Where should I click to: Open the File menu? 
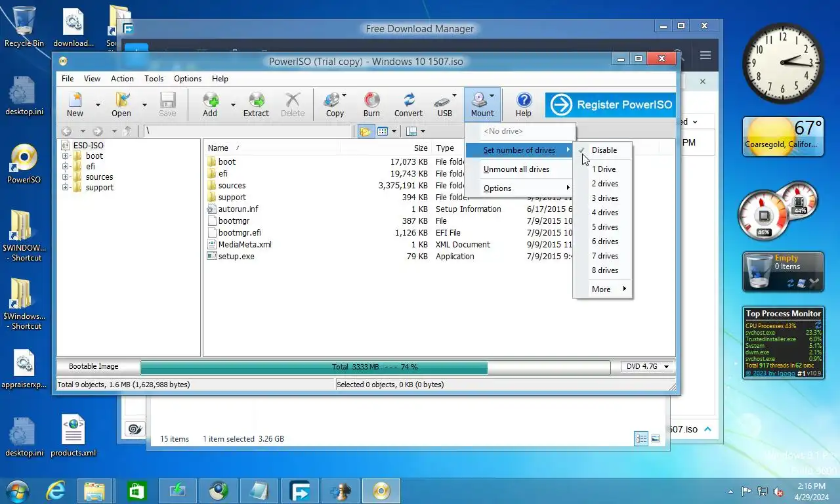(68, 79)
